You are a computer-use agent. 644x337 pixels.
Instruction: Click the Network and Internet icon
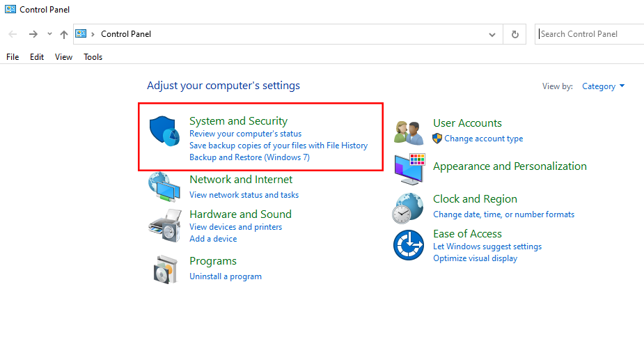164,187
